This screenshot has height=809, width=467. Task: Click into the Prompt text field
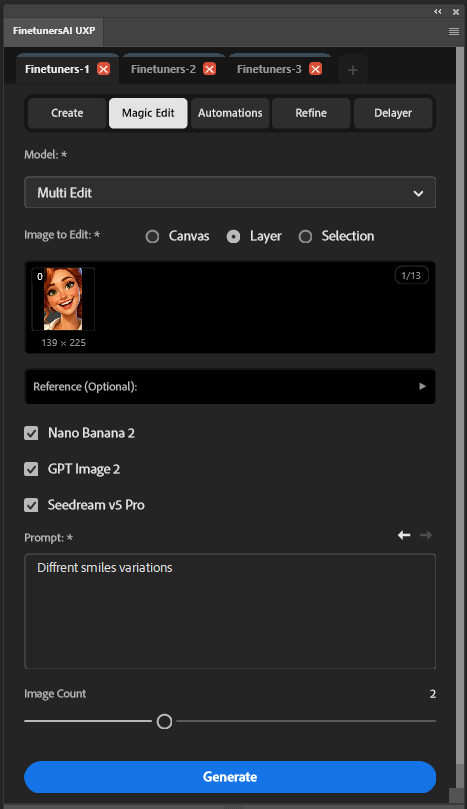[x=230, y=611]
